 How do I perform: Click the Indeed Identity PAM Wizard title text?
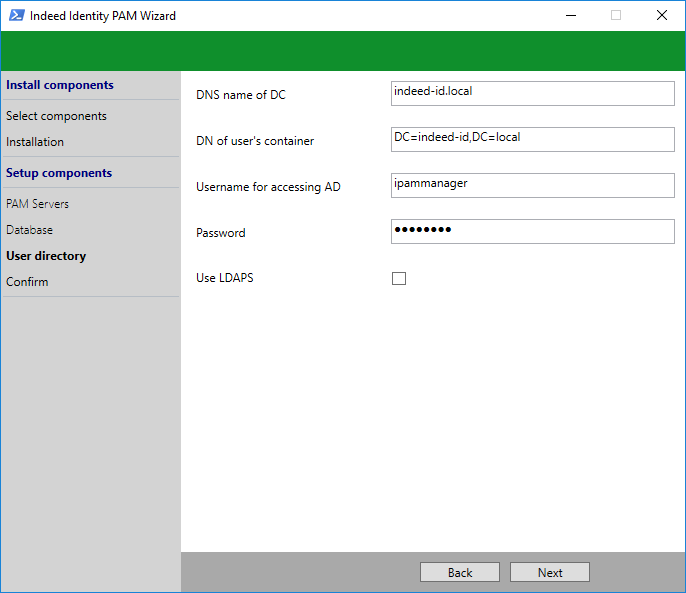coord(103,16)
